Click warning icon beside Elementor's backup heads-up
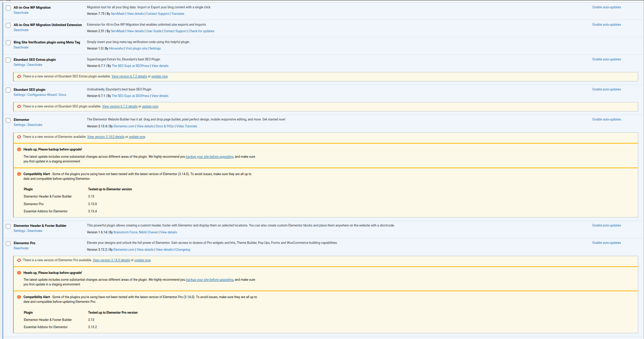 [19, 149]
